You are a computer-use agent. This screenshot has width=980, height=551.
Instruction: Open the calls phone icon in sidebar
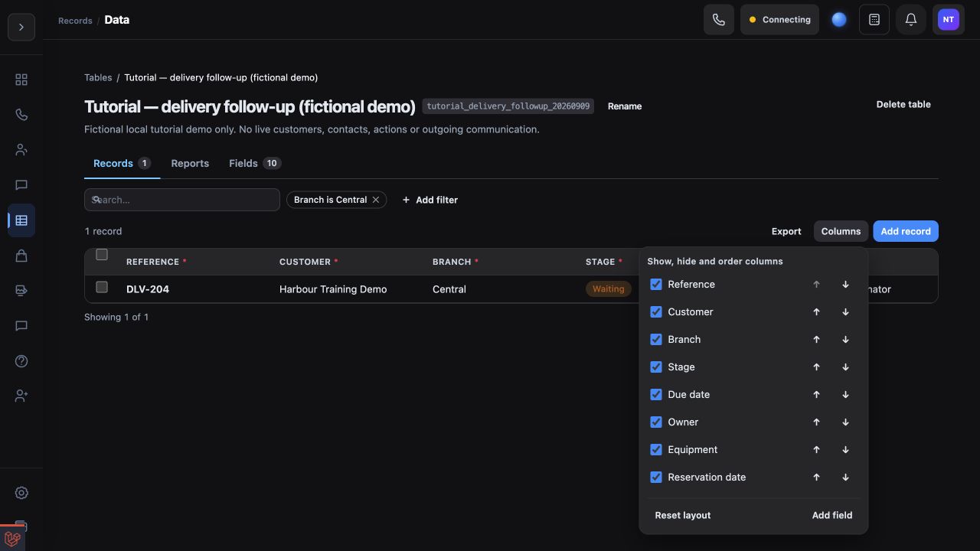coord(21,115)
